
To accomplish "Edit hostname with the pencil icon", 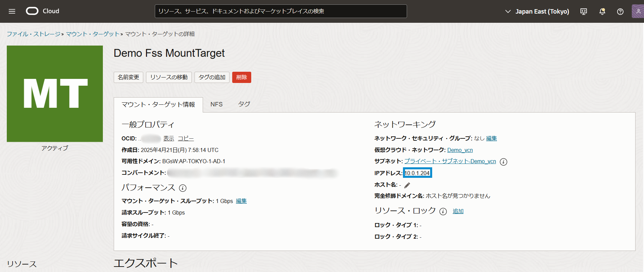I will pyautogui.click(x=407, y=185).
